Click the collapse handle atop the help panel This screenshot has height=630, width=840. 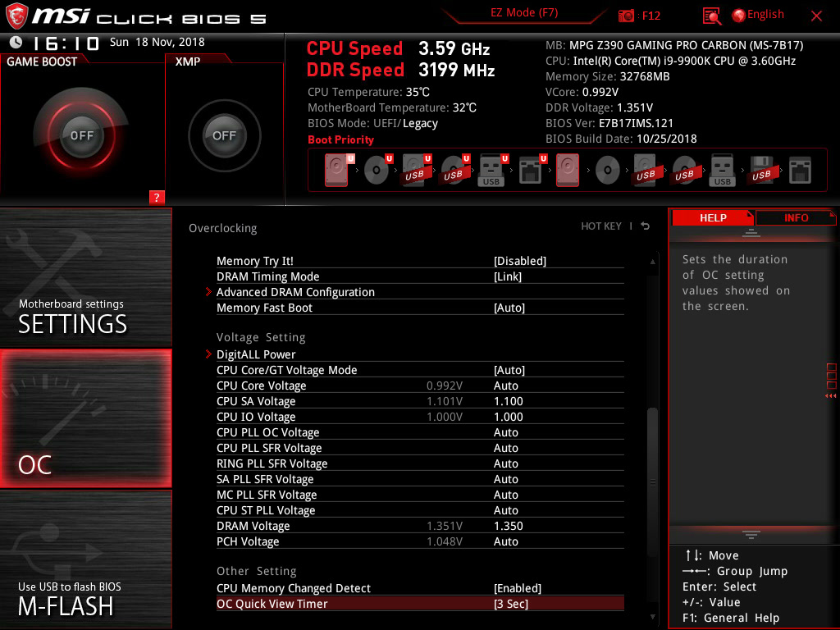click(751, 232)
